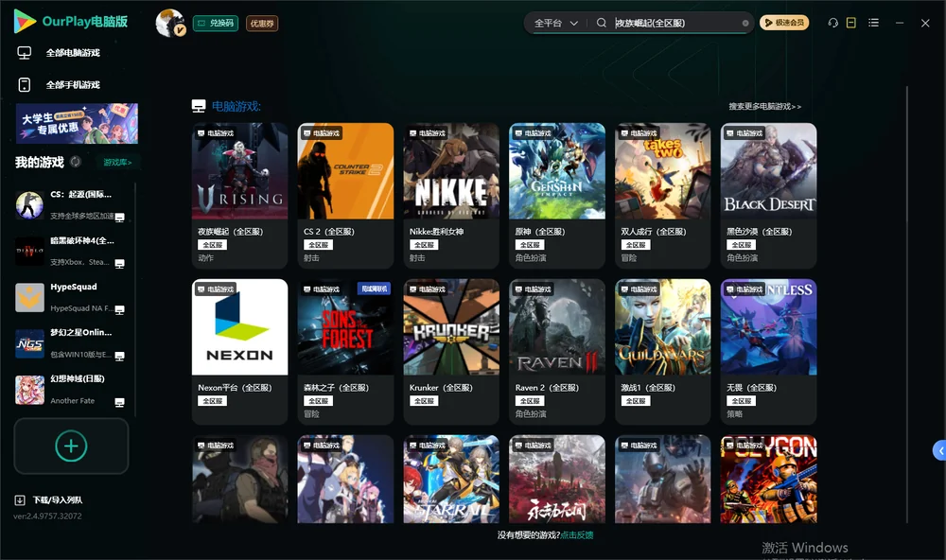Click the yellow square icon beside headset

(x=851, y=23)
